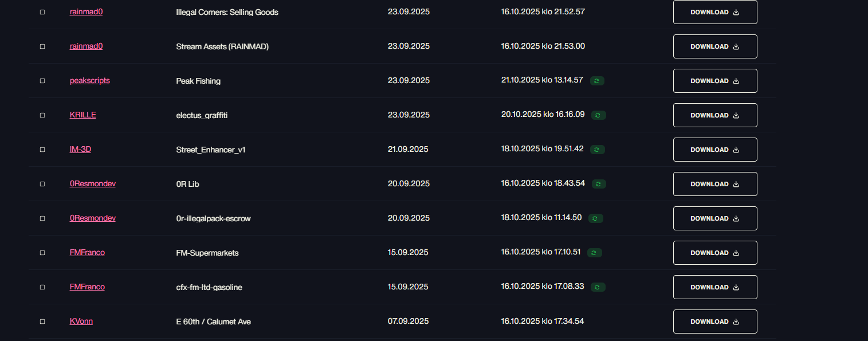The height and width of the screenshot is (341, 868).
Task: Check the E 60th / Calumet Ave checkbox
Action: pyautogui.click(x=42, y=322)
